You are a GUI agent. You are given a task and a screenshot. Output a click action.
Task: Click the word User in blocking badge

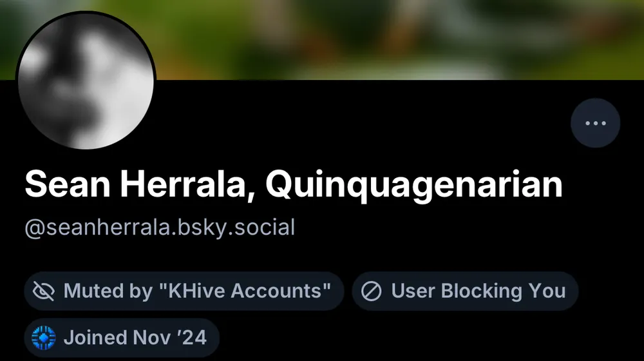click(413, 291)
